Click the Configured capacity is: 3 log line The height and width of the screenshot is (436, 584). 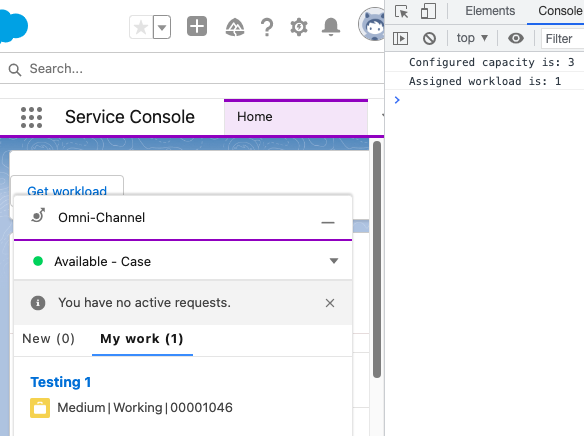tap(491, 62)
